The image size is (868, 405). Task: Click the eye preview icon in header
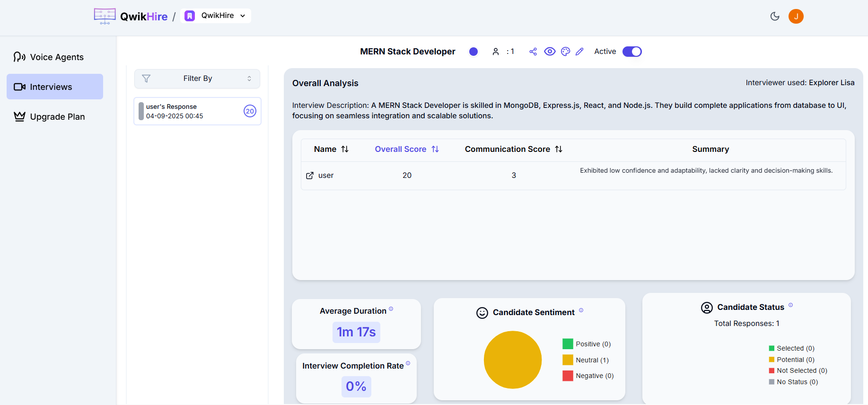coord(549,52)
